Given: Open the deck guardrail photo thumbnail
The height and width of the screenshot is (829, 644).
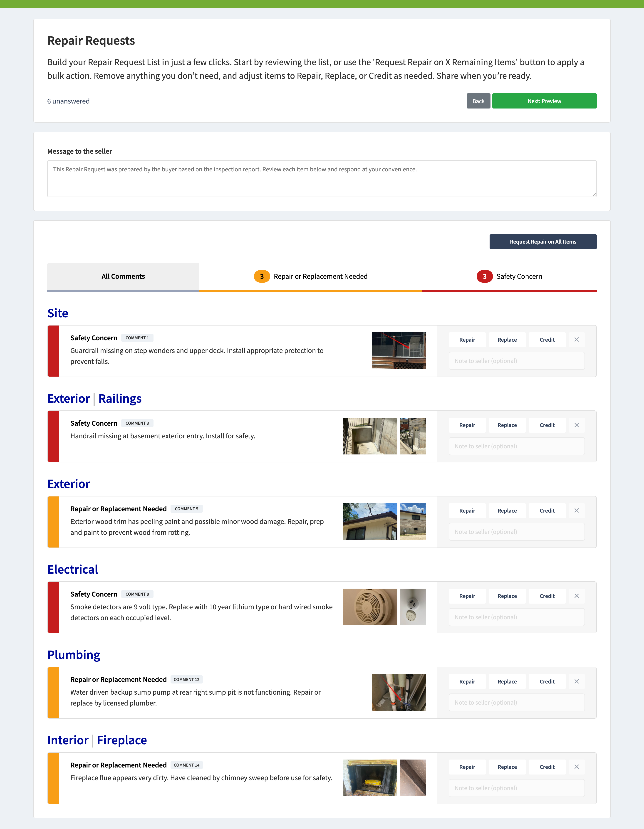Looking at the screenshot, I should tap(399, 351).
